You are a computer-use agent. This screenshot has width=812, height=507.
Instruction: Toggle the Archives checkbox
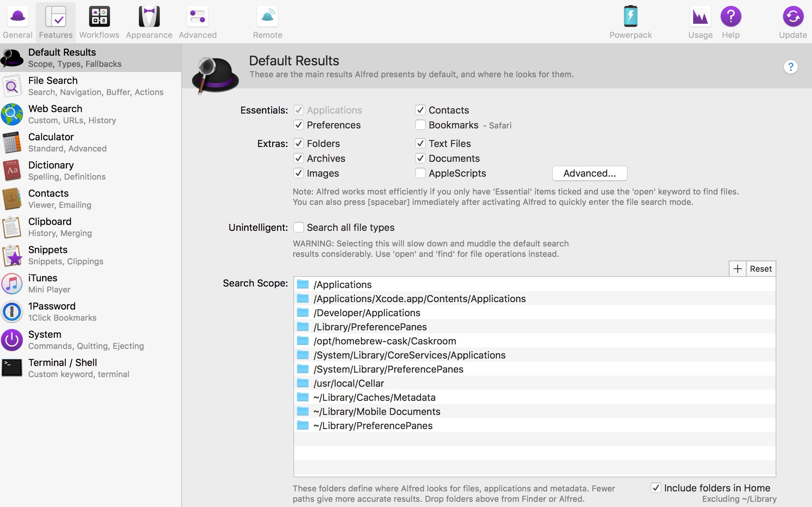click(299, 158)
